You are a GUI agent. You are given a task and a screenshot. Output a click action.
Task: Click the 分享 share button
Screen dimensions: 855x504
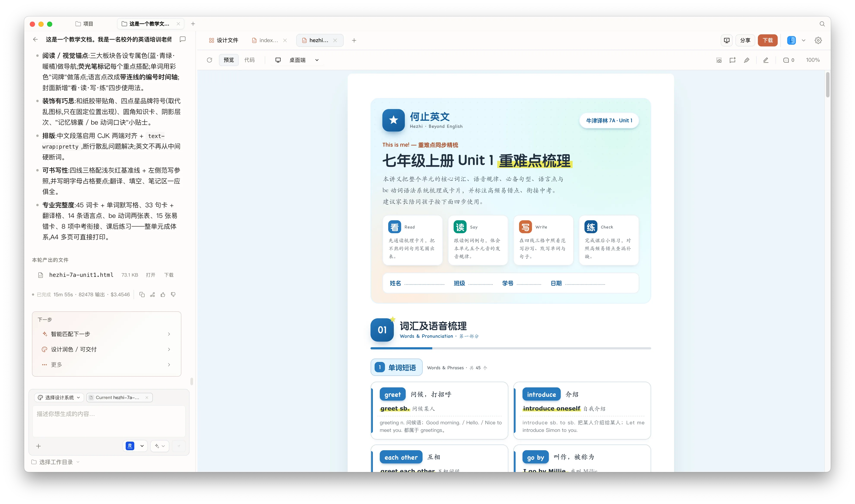click(745, 40)
